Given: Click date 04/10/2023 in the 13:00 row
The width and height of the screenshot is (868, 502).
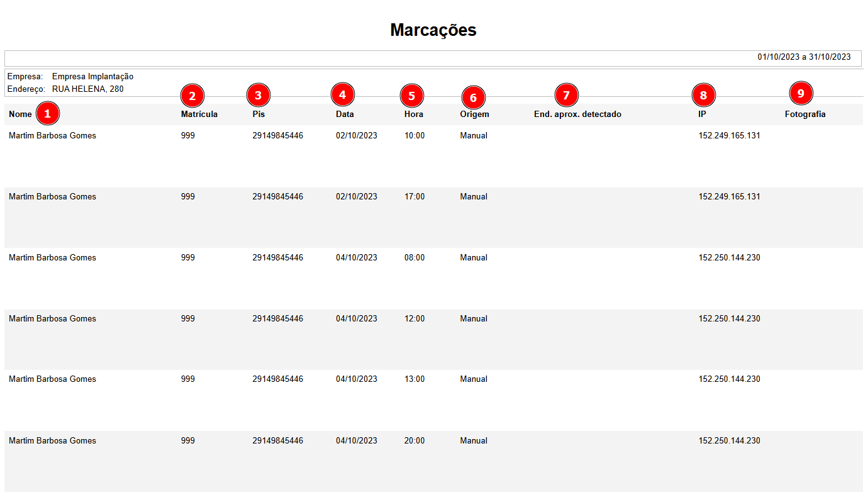Looking at the screenshot, I should (357, 379).
